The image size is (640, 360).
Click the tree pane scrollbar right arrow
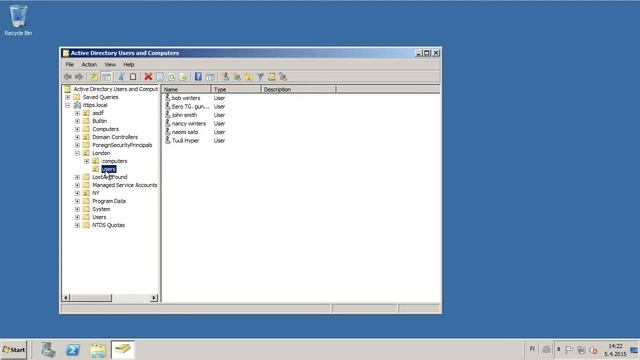pos(154,298)
